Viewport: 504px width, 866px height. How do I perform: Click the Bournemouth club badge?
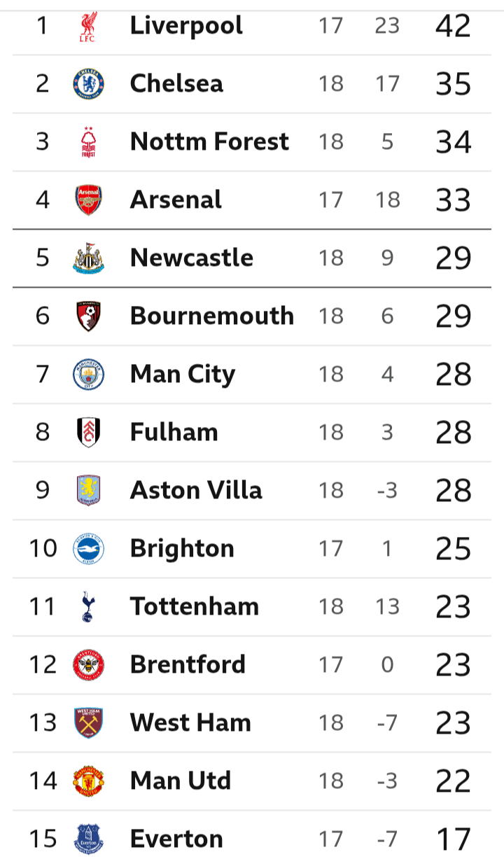click(89, 316)
